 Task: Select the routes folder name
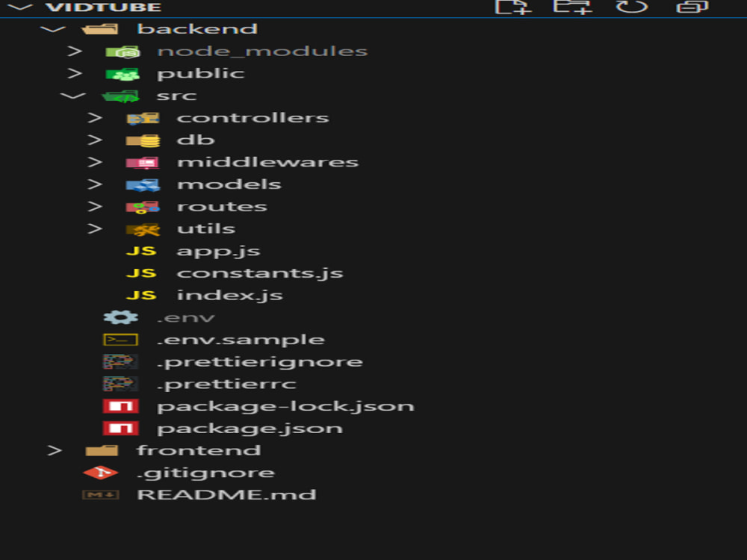coord(222,207)
